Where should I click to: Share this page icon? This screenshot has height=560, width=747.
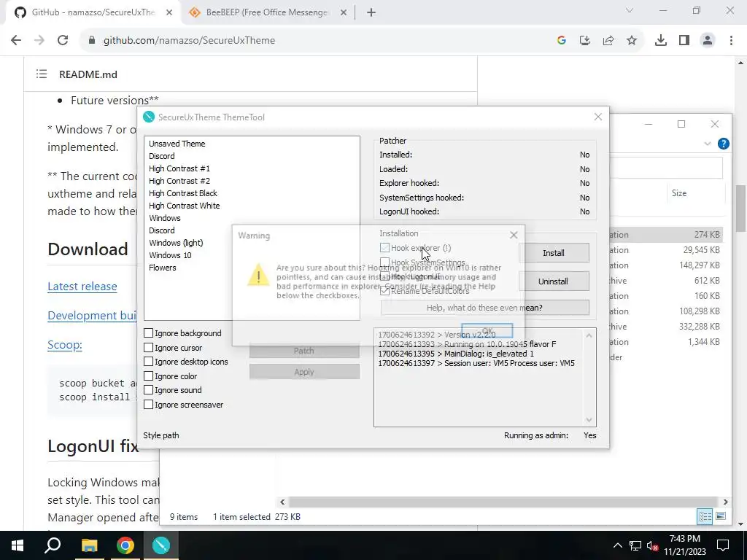click(x=608, y=41)
